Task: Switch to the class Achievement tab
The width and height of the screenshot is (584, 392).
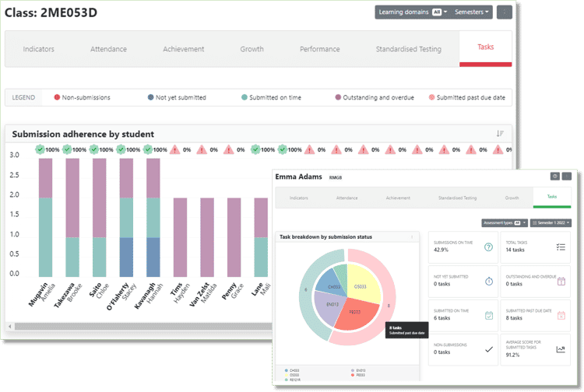Action: 183,49
